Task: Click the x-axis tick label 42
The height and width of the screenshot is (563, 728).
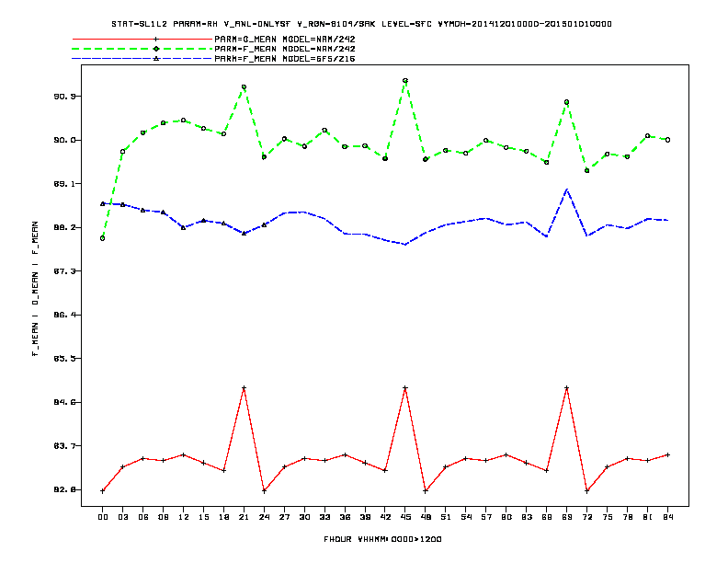Action: pyautogui.click(x=385, y=517)
